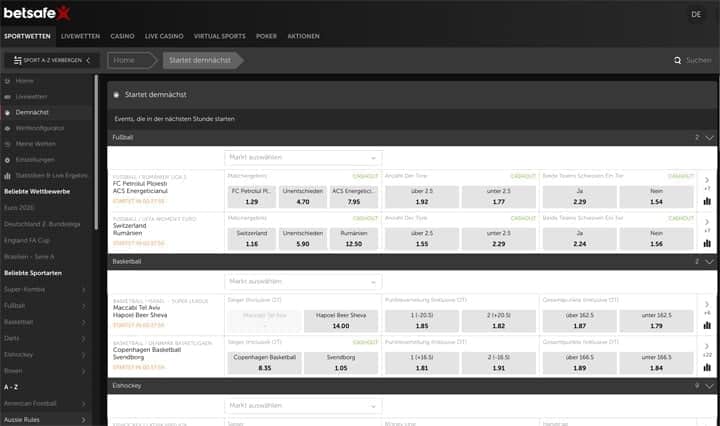Image resolution: width=720 pixels, height=426 pixels.
Task: Open statistics for Maccabi Tel Aviv match
Action: click(707, 325)
